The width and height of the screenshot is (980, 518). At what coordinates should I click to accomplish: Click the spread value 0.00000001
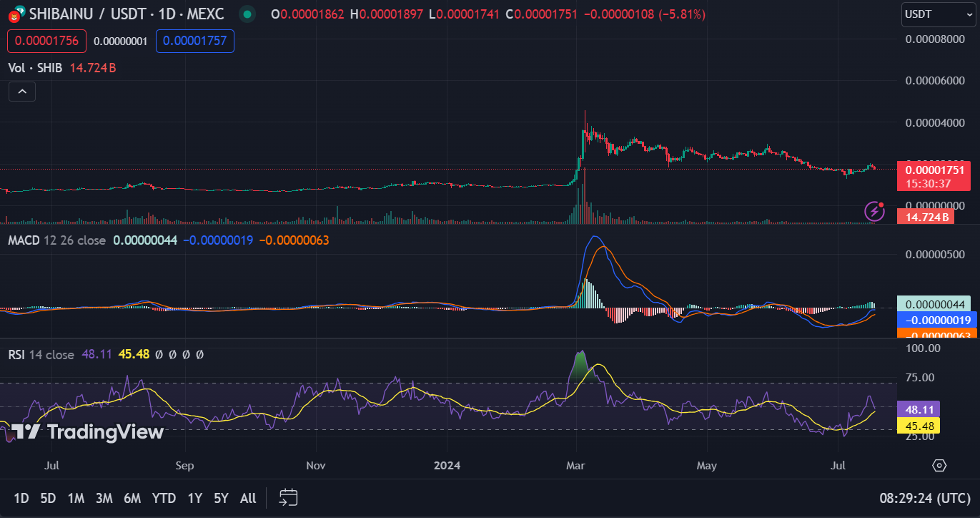point(121,41)
